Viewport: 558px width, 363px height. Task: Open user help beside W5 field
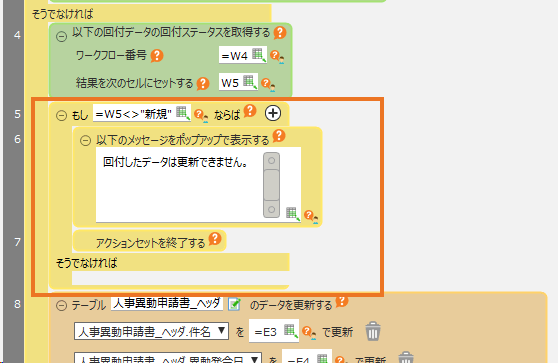[x=268, y=84]
